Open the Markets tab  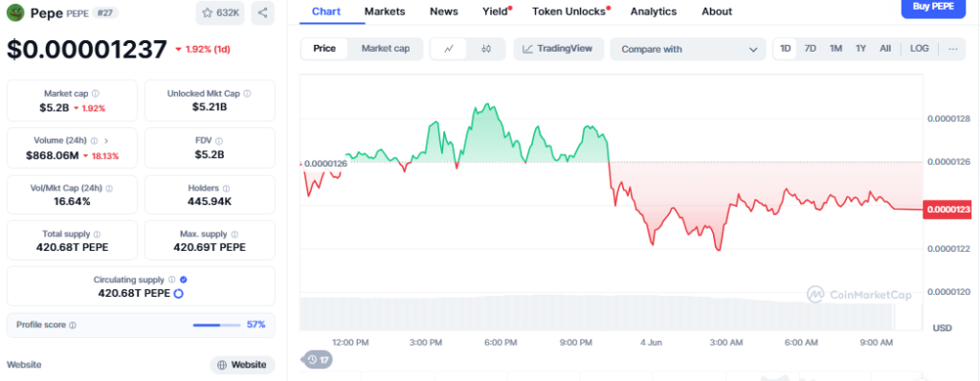(385, 11)
